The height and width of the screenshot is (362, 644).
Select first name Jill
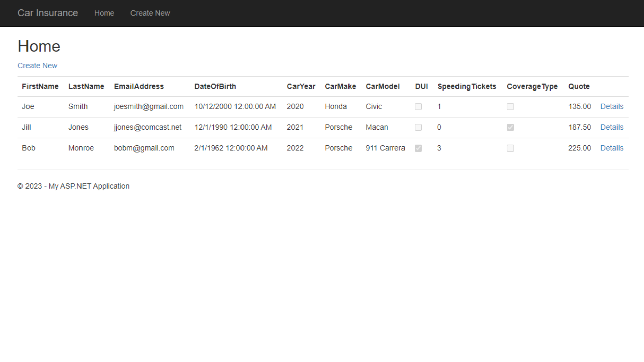pos(26,127)
